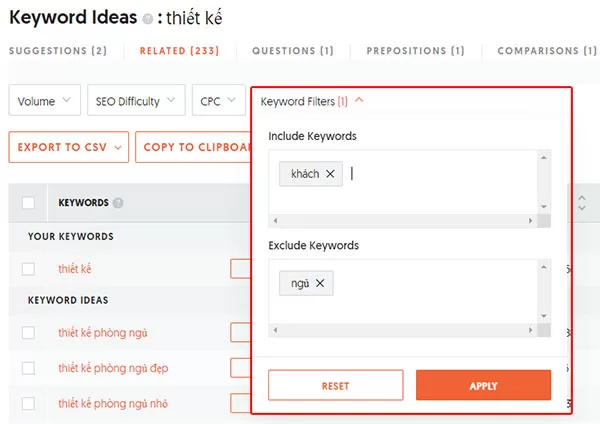Remove the 'khách' include keyword tag

330,174
